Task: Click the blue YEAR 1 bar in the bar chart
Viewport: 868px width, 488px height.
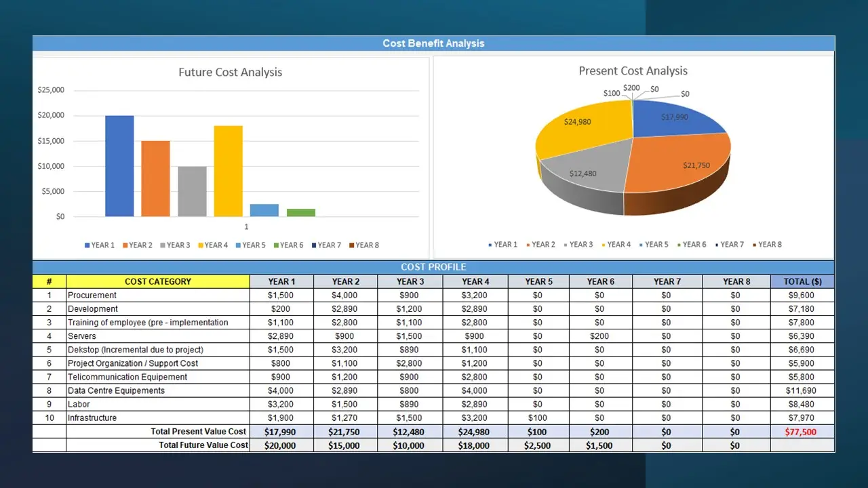Action: coord(119,166)
